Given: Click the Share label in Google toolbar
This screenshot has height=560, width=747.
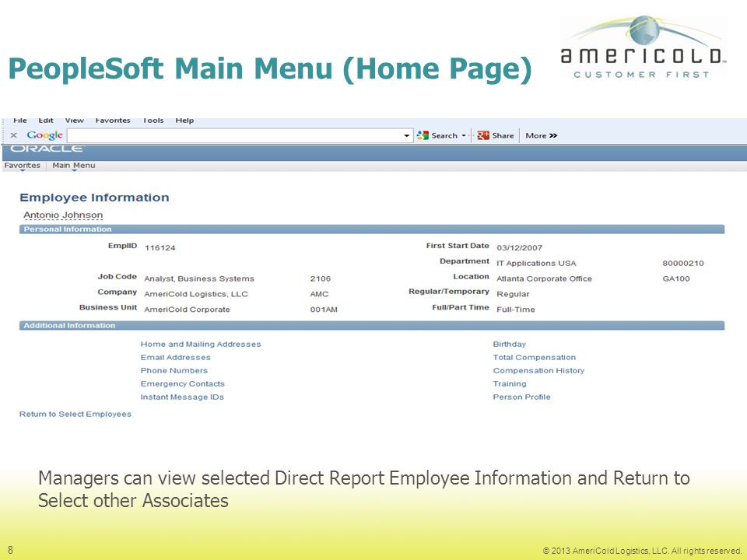Looking at the screenshot, I should tap(503, 135).
